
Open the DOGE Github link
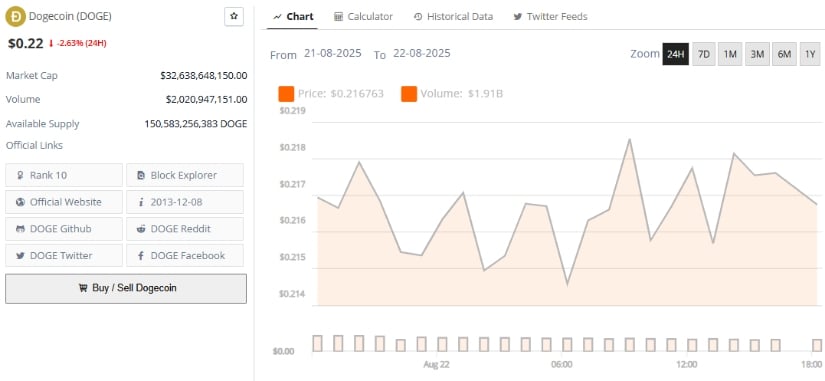pos(64,229)
